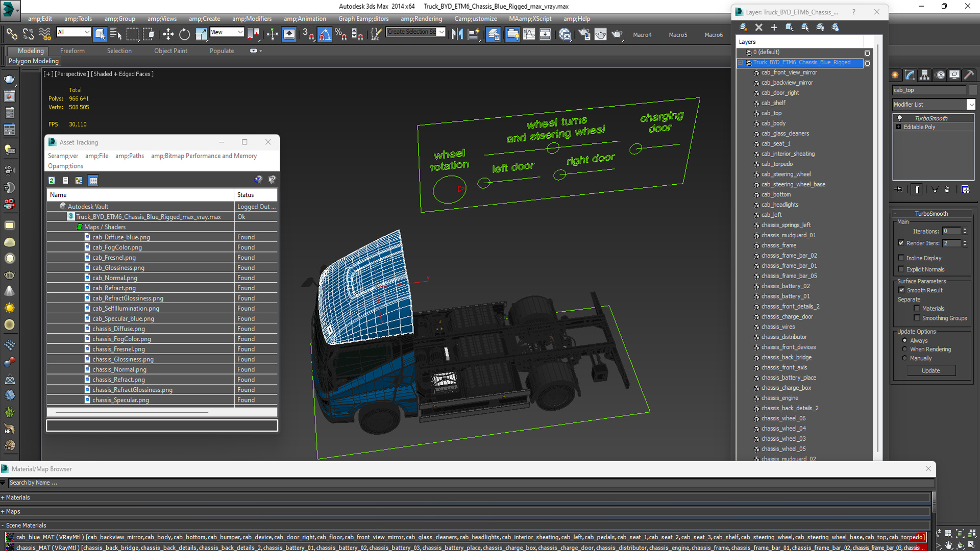
Task: Toggle Smooth Result checkbox
Action: [901, 290]
